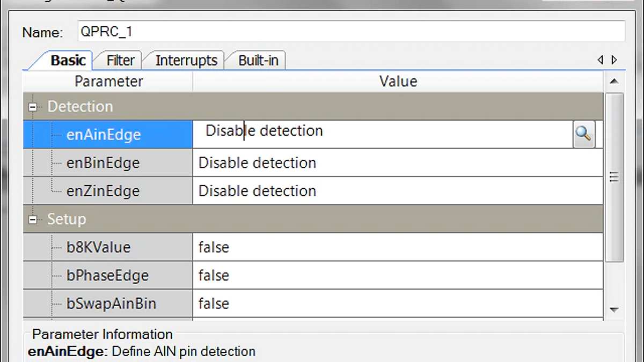Select the Basic tab
The height and width of the screenshot is (362, 644).
(x=68, y=61)
